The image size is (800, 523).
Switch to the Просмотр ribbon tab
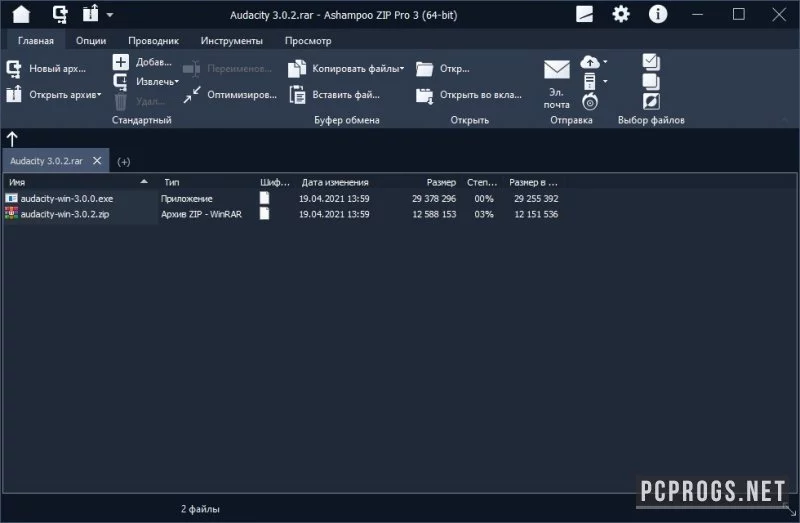point(308,41)
